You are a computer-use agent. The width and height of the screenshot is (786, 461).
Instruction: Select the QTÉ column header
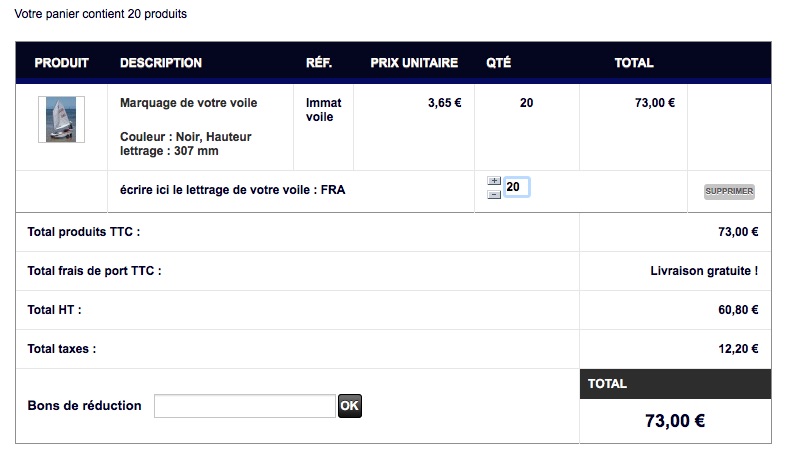tap(498, 63)
